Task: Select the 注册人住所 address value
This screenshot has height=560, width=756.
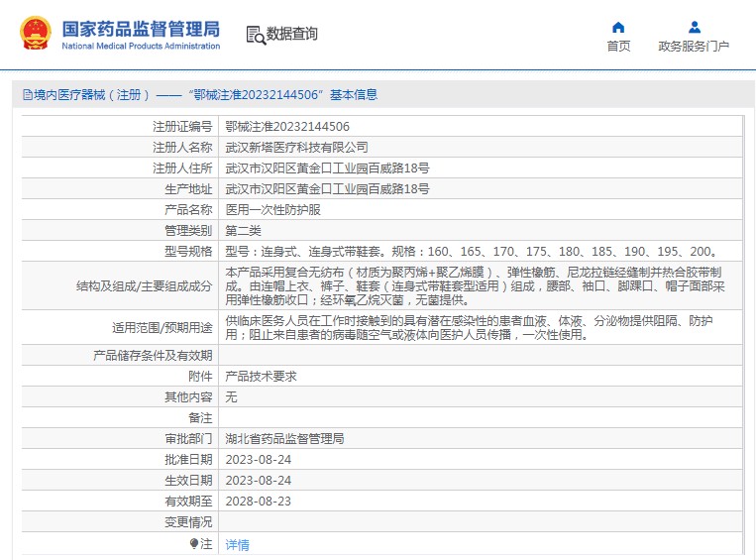Action: (327, 168)
